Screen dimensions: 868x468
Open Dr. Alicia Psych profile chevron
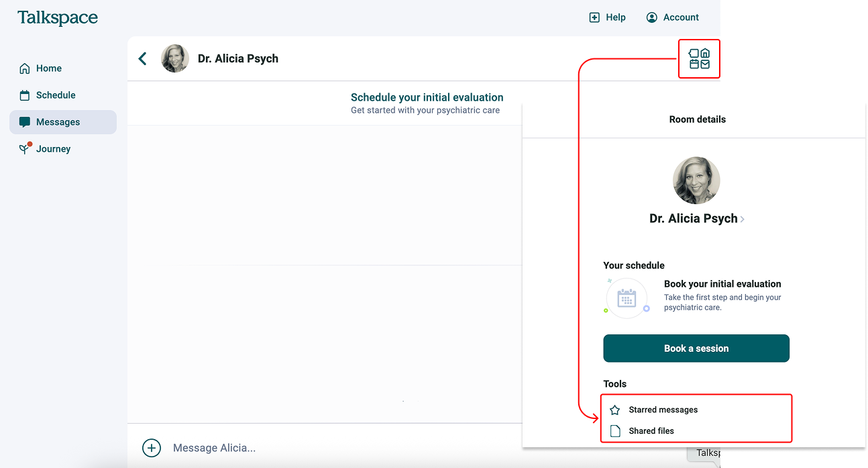[x=742, y=219]
